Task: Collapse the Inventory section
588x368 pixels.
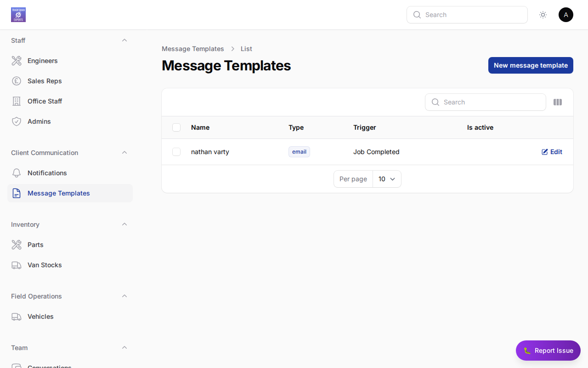Action: point(124,224)
